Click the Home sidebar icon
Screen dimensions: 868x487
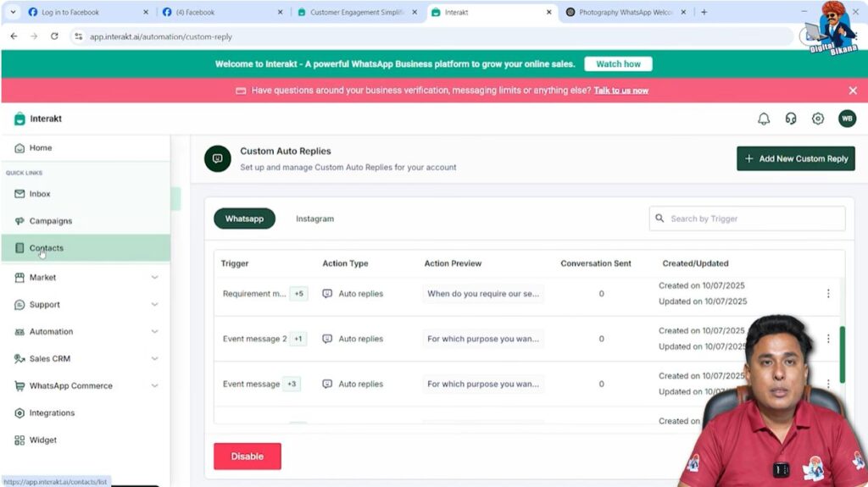point(19,147)
